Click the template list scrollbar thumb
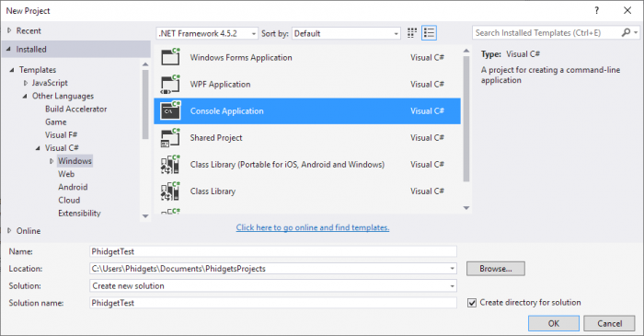Viewport: 644px width, 336px height. (x=466, y=119)
